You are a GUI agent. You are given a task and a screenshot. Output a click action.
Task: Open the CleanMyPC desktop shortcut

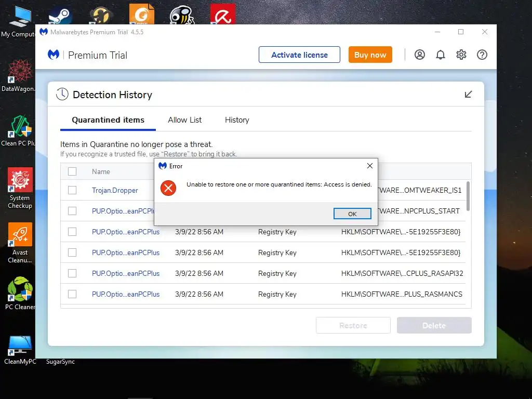pos(20,350)
